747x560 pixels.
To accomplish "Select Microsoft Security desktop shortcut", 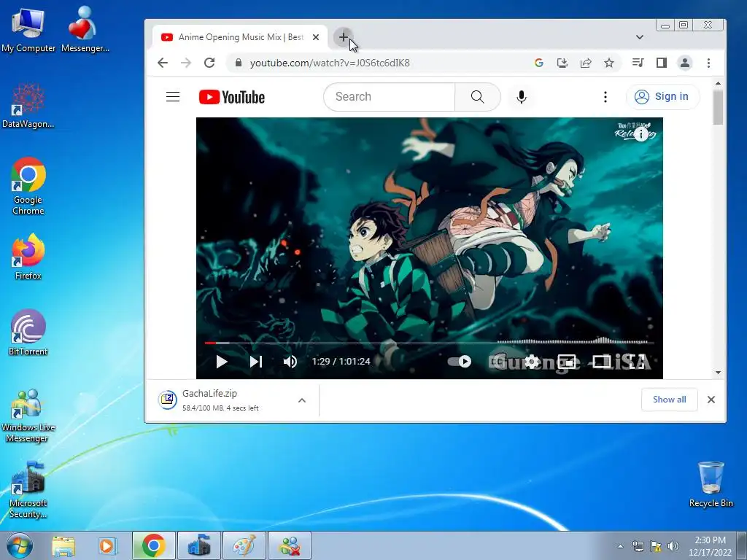I will pos(28,489).
